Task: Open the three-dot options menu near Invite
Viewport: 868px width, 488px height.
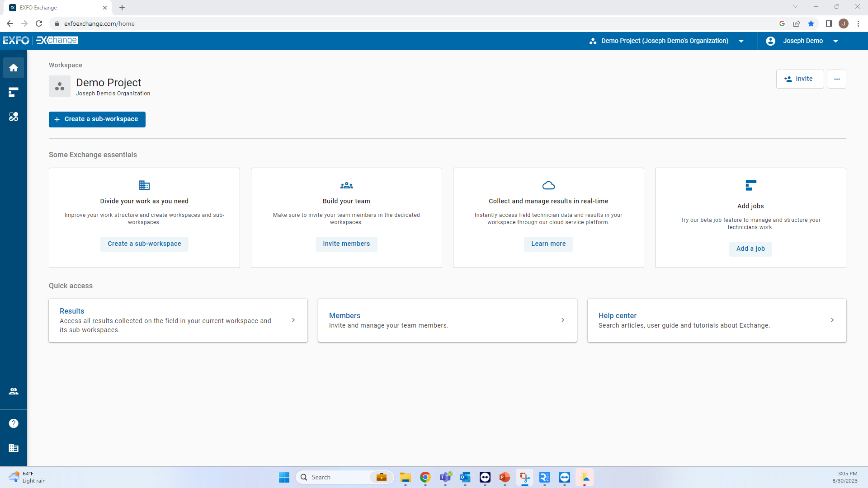Action: coord(836,79)
